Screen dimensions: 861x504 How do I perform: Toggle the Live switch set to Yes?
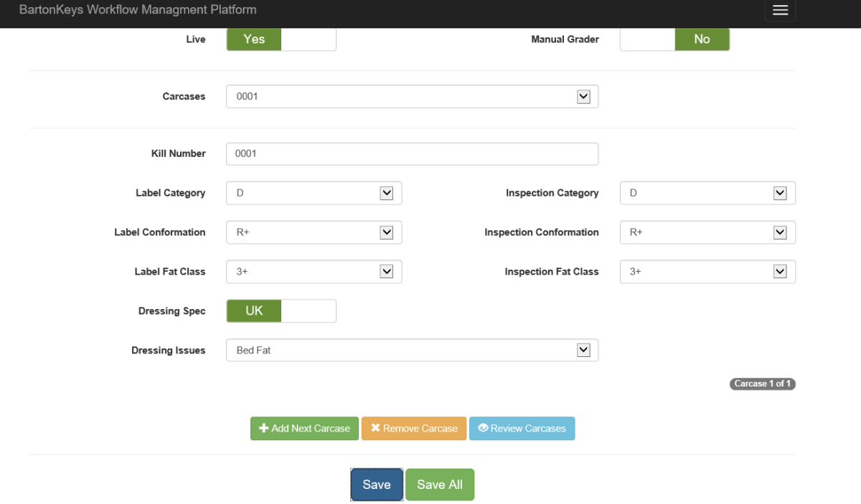[x=281, y=39]
